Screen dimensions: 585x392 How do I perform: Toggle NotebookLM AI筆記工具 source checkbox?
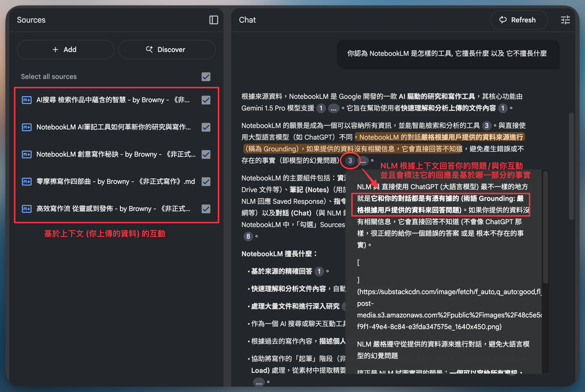pos(206,127)
